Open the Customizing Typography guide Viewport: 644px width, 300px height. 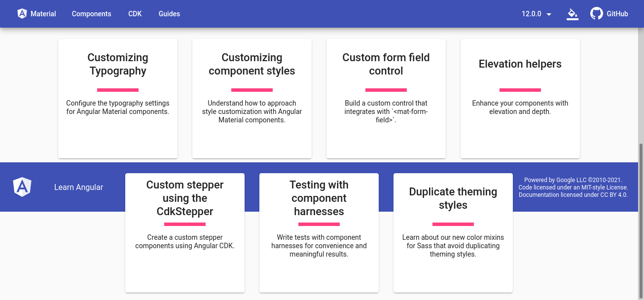[x=117, y=98]
